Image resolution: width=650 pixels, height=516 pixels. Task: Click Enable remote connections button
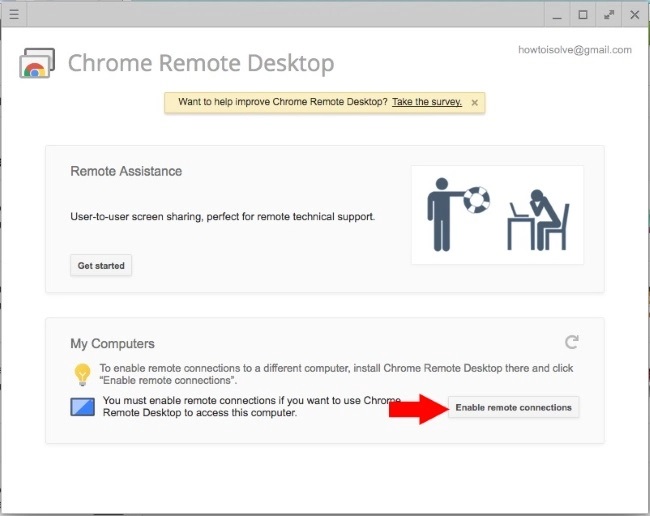click(513, 407)
